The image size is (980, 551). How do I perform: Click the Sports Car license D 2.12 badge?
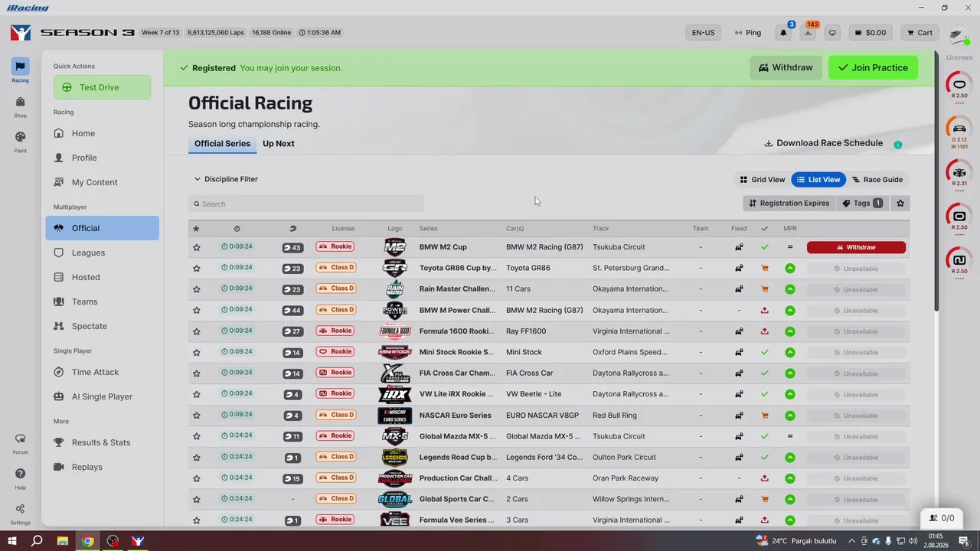(x=959, y=130)
